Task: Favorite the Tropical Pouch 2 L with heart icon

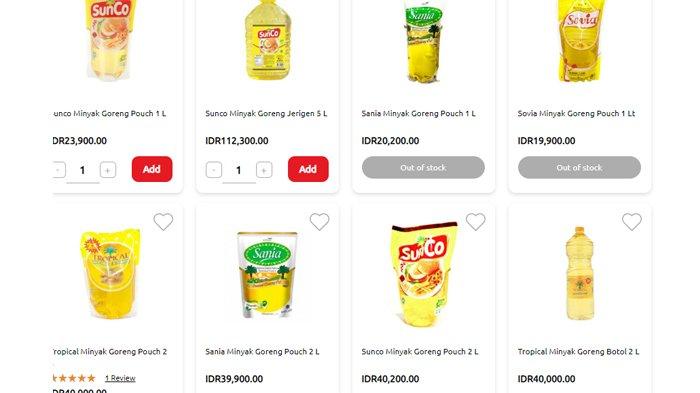Action: tap(163, 222)
